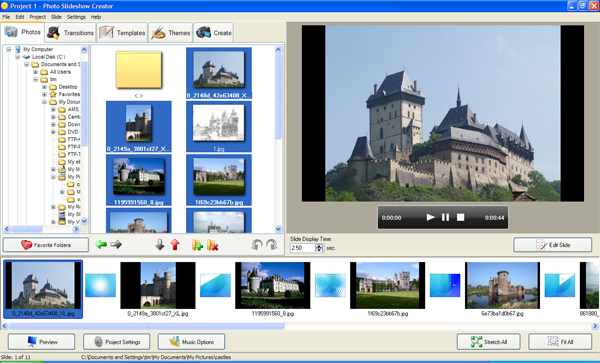This screenshot has width=600, height=363.
Task: Click the green left arrow icon
Action: tap(101, 244)
